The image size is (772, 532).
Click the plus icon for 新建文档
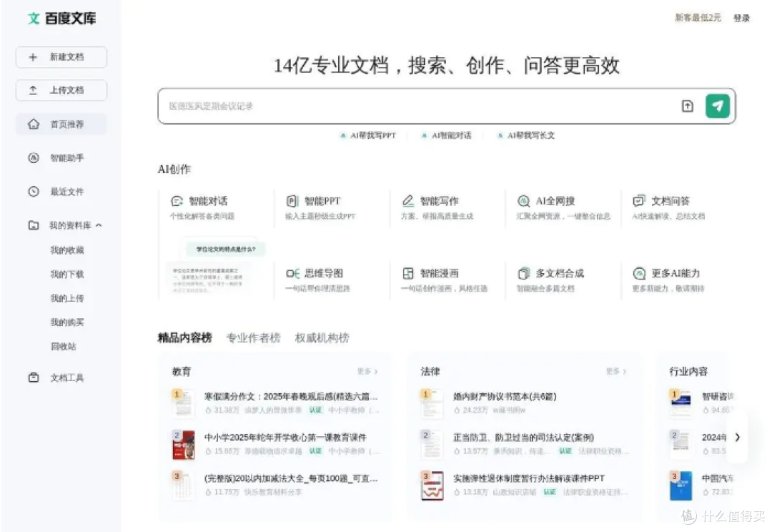click(33, 57)
